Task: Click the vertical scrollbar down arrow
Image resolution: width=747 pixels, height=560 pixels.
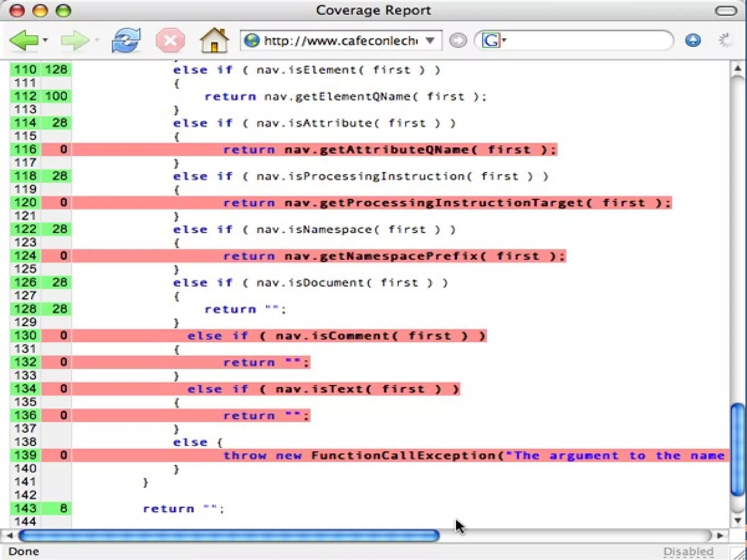Action: 738,520
